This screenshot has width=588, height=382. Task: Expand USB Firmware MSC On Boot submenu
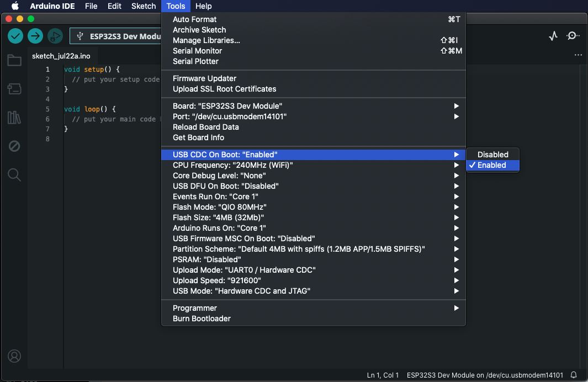click(x=314, y=238)
